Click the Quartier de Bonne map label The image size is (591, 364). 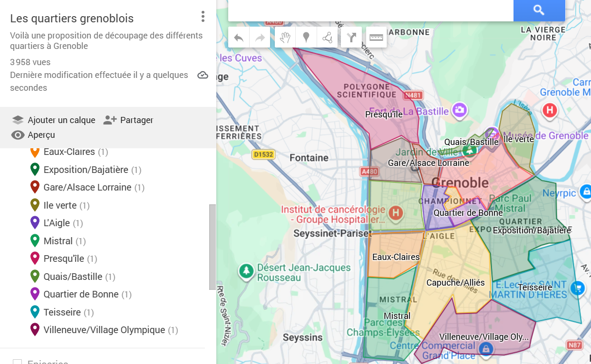(468, 213)
